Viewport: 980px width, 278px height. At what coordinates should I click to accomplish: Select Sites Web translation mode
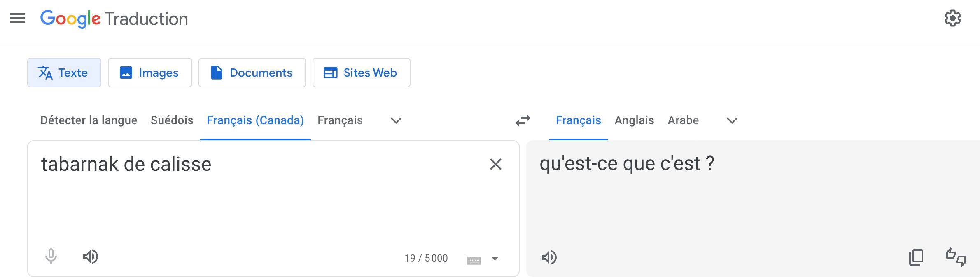(x=361, y=73)
